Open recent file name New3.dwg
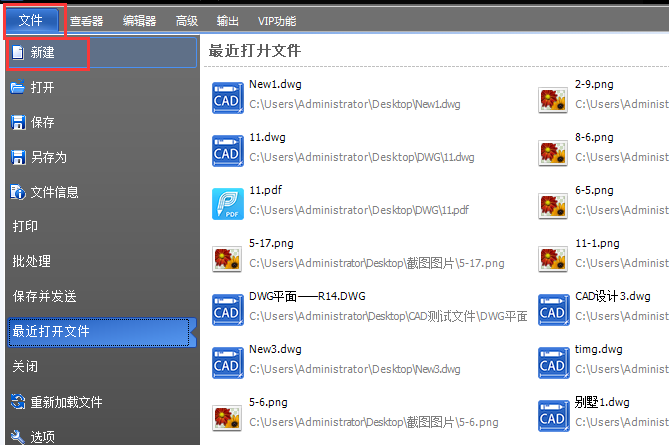This screenshot has height=445, width=669. 275,349
